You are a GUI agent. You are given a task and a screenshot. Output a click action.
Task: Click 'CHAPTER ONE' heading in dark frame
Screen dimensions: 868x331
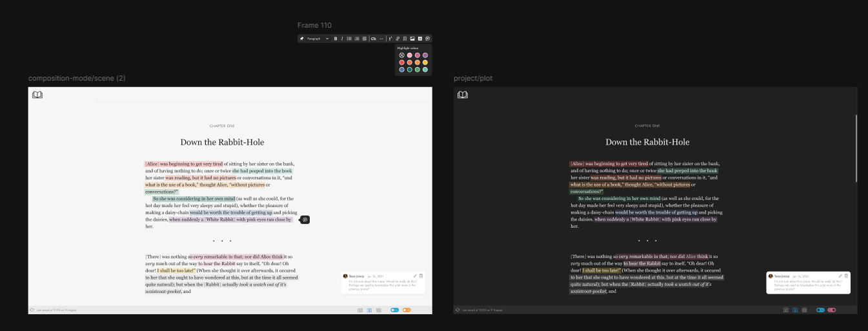click(647, 126)
